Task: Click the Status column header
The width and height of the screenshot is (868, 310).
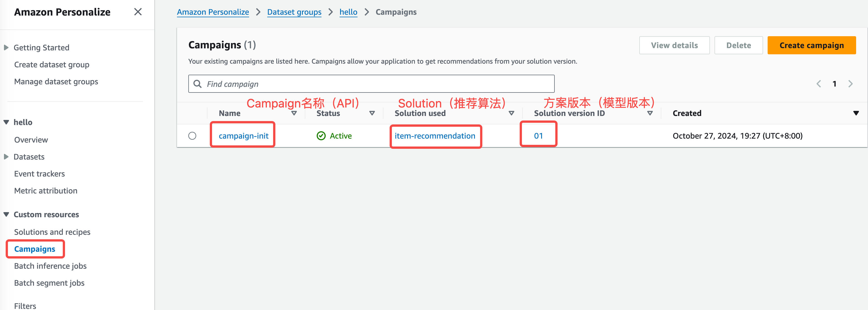Action: [x=328, y=113]
